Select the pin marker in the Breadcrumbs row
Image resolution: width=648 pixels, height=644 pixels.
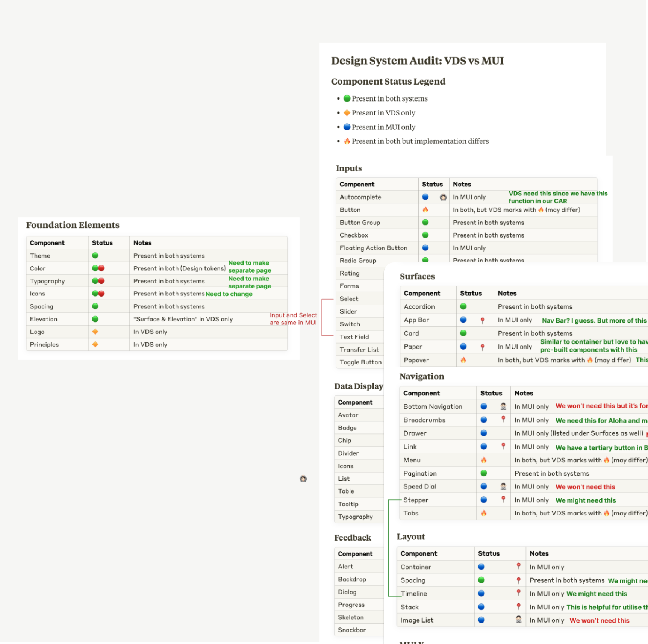(503, 419)
